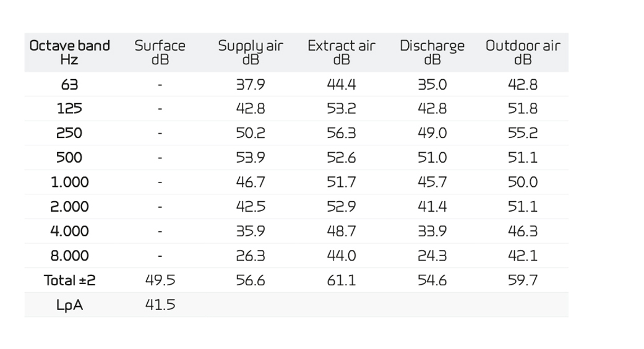644x349 pixels.
Task: Select the 8.000 Hz row label
Action: (x=69, y=256)
